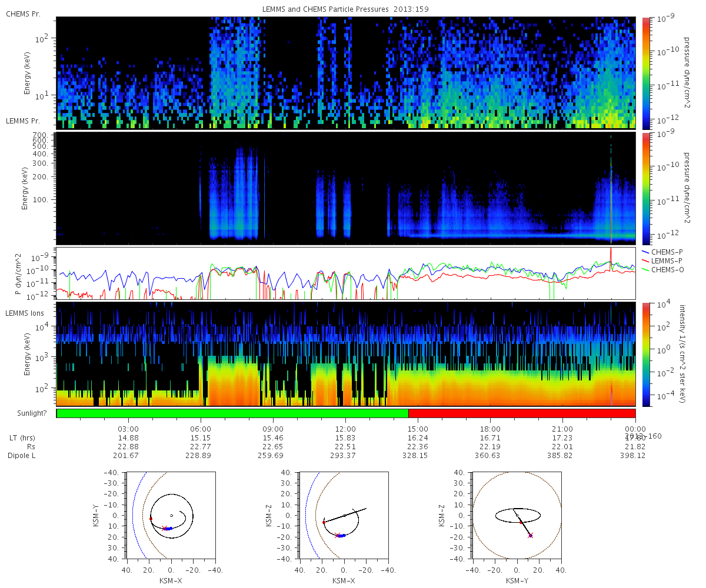Click the CHEMS Pr. panel label
Viewport: 706px width, 588px height.
pyautogui.click(x=23, y=14)
